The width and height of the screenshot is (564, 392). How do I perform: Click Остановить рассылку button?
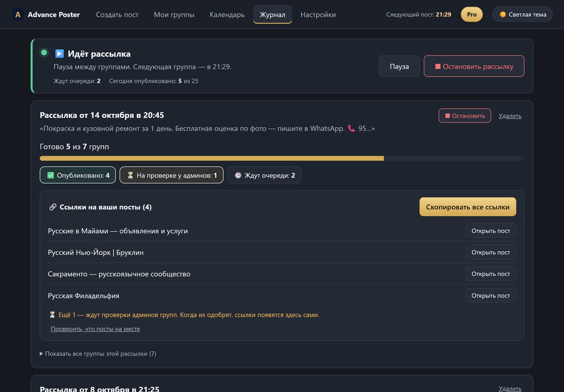click(474, 66)
